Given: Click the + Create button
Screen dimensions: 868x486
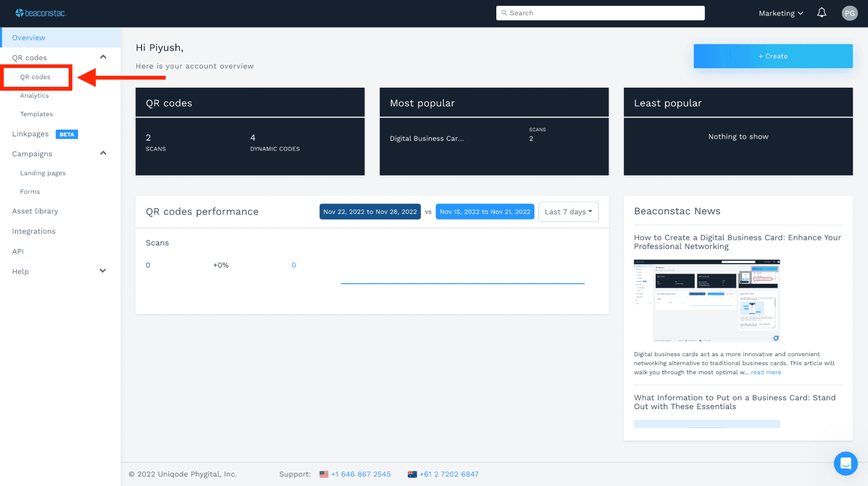Looking at the screenshot, I should tap(773, 56).
